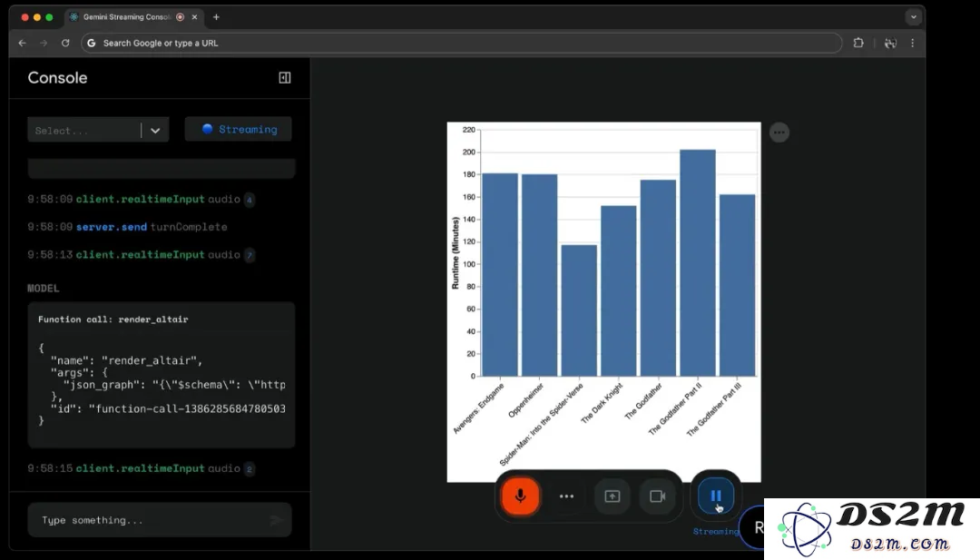Image resolution: width=980 pixels, height=560 pixels.
Task: Click the Spider-Man: Into the Spider-Verse bar
Action: coord(579,310)
